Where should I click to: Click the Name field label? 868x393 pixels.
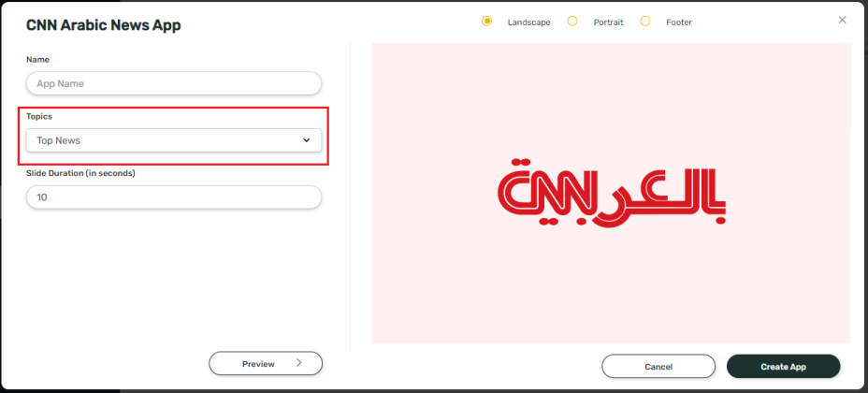point(37,59)
